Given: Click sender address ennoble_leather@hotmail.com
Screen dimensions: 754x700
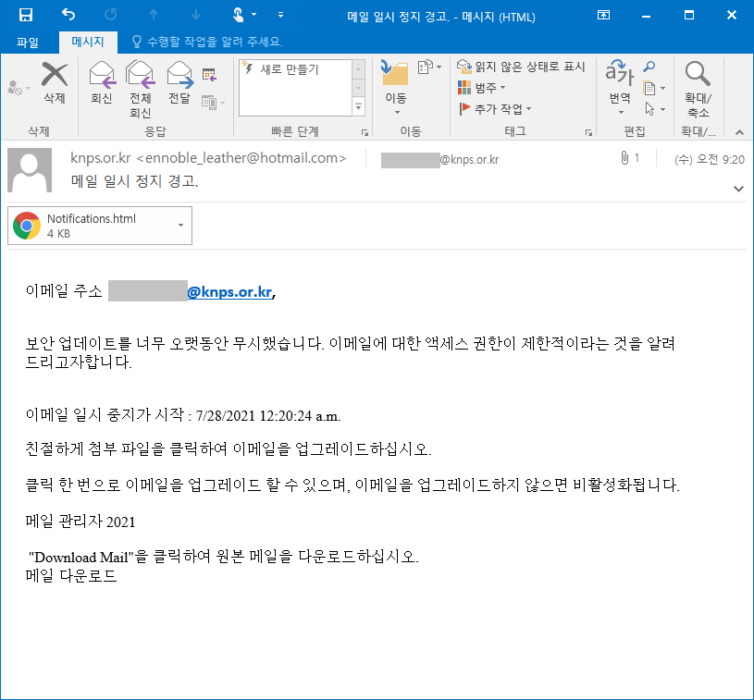Looking at the screenshot, I should click(241, 158).
